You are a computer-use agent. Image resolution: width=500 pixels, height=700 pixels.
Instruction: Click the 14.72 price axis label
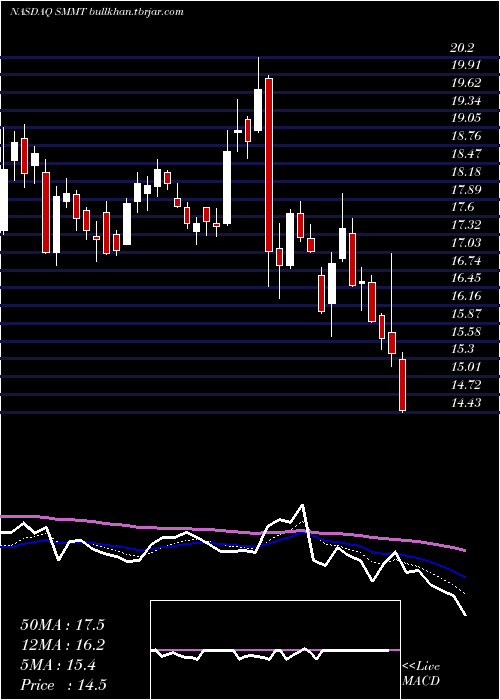pyautogui.click(x=466, y=385)
